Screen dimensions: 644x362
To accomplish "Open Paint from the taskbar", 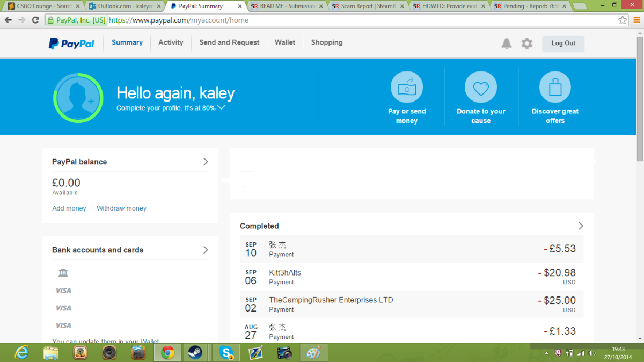I will coord(313,353).
